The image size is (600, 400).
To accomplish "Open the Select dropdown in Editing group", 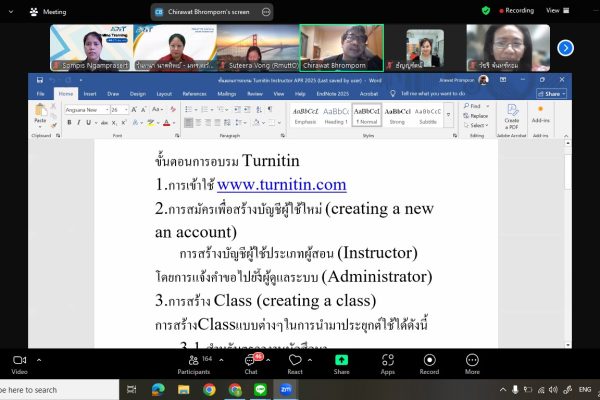I will (476, 126).
